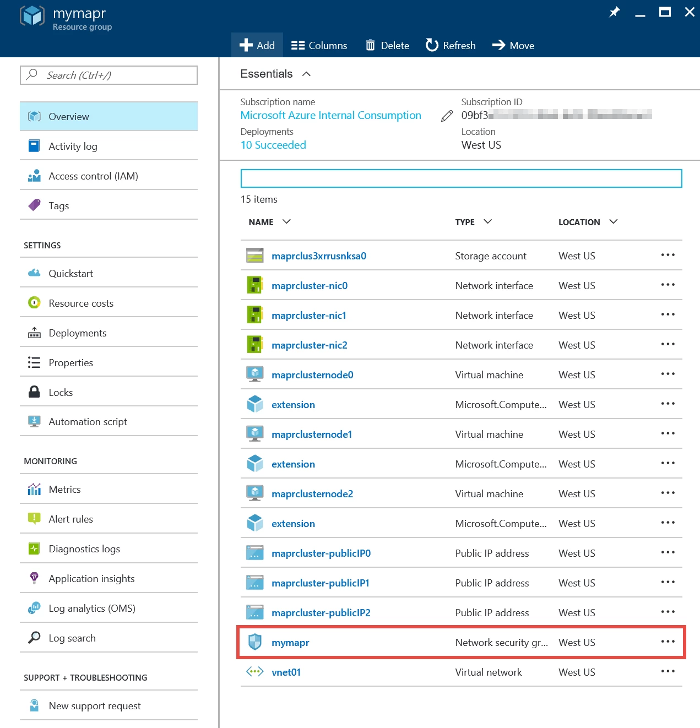Open Access control (IAM)
The width and height of the screenshot is (700, 728).
coord(109,176)
